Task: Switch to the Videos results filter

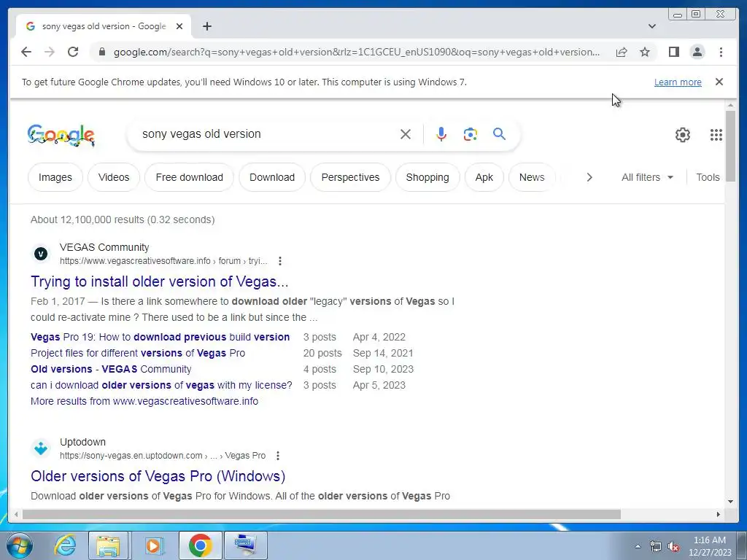Action: [x=114, y=177]
